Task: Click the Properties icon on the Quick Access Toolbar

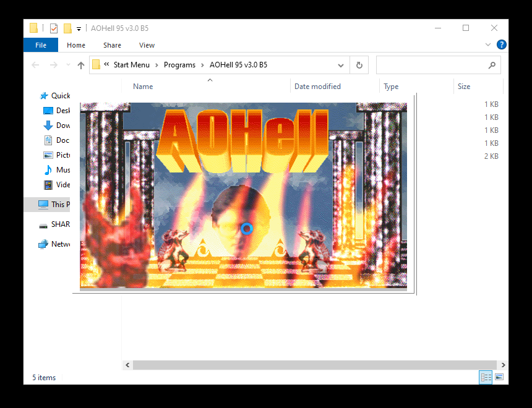Action: tap(53, 28)
